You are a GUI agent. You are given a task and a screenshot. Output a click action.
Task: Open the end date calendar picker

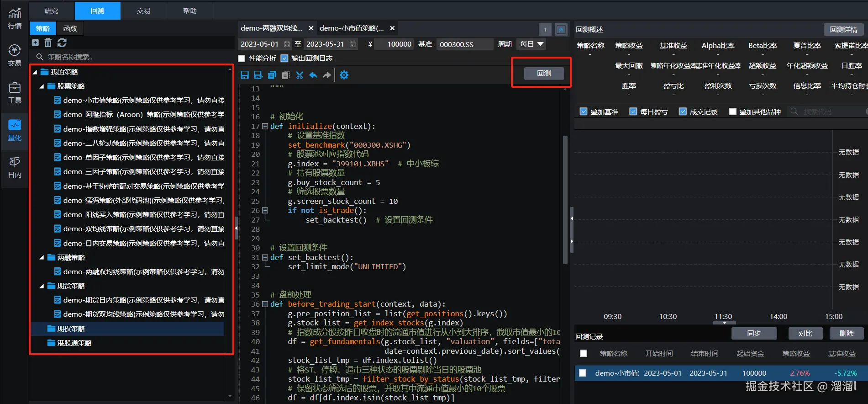coord(352,44)
